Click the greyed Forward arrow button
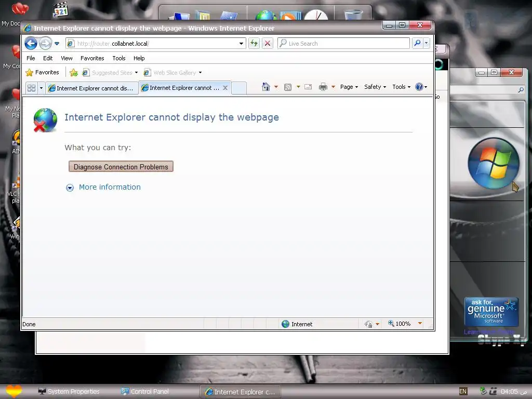 [45, 44]
